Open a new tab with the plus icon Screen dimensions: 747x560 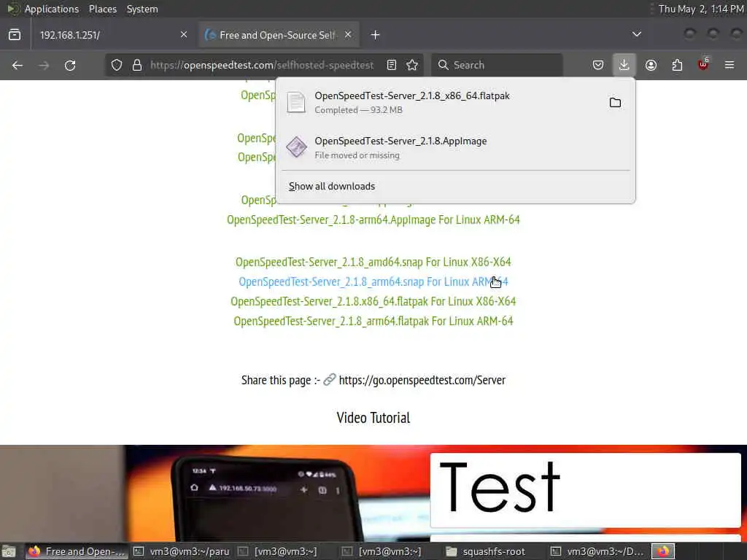click(376, 35)
